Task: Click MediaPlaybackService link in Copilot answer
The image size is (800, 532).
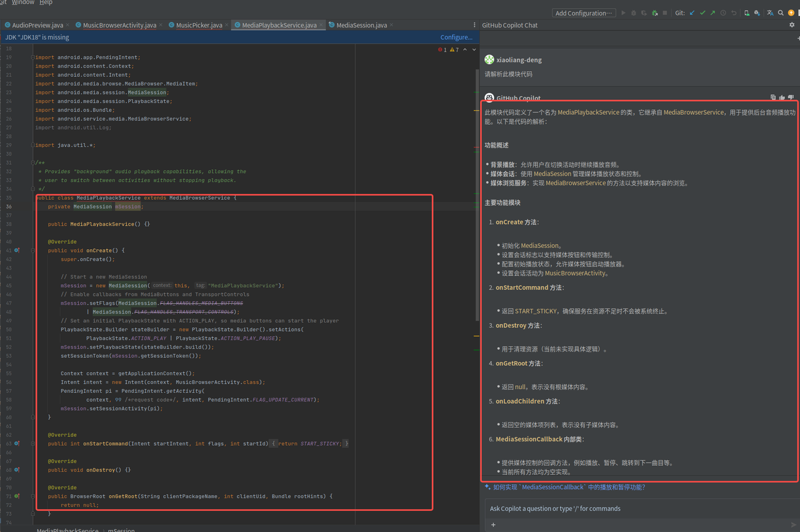Action: click(589, 112)
